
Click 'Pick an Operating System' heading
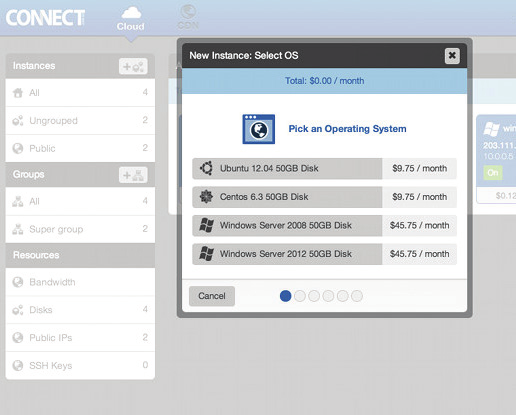tap(347, 129)
